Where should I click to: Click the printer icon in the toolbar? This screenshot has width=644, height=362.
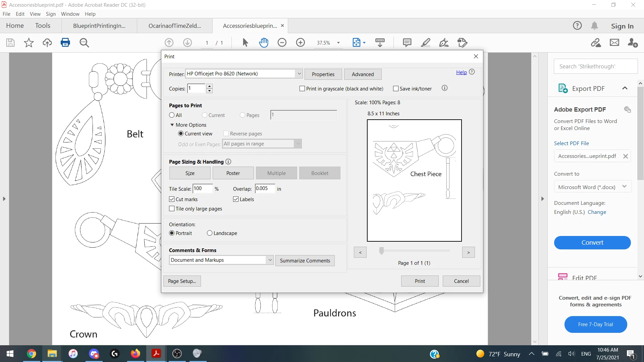point(65,43)
